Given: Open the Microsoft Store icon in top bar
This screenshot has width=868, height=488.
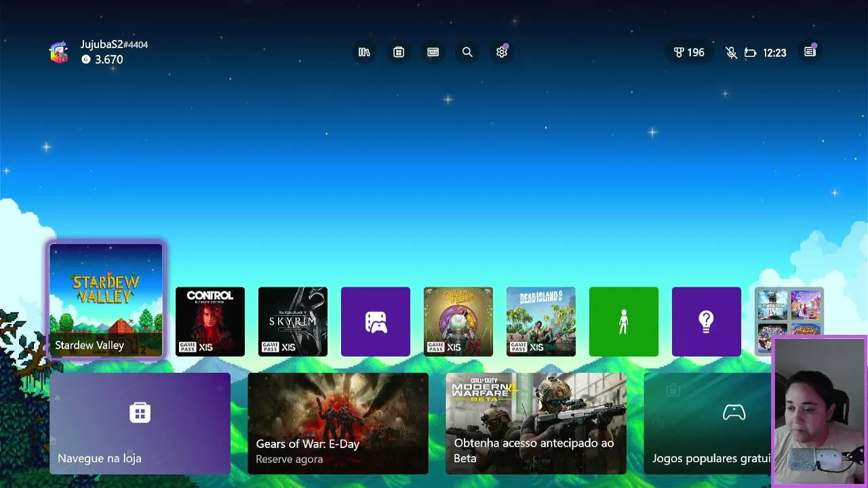Looking at the screenshot, I should tap(399, 52).
